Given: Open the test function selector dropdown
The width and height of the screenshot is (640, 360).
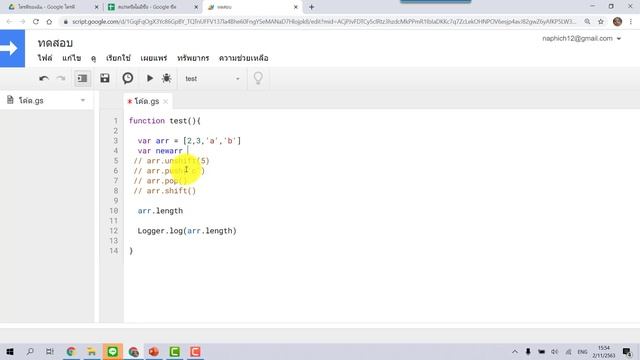Looking at the screenshot, I should pos(212,79).
